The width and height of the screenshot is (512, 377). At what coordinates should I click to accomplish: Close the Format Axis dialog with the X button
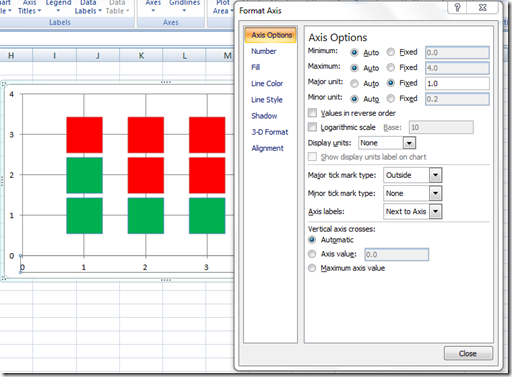click(x=483, y=7)
